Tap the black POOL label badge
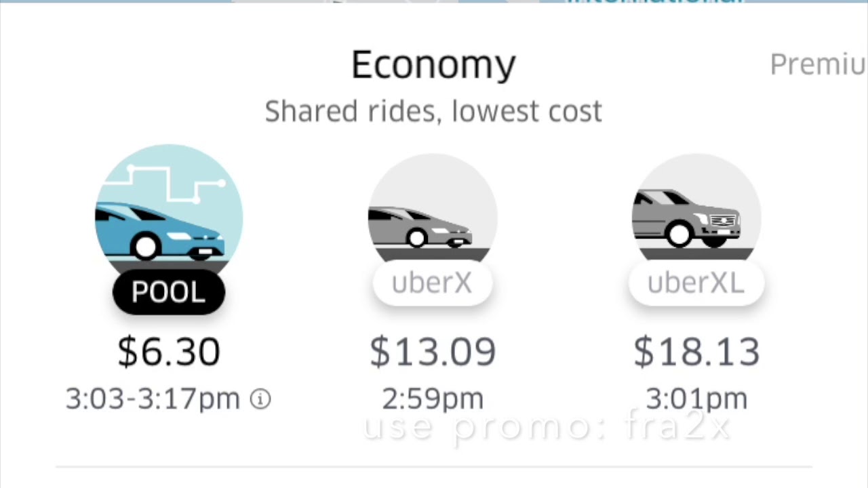 (x=168, y=292)
